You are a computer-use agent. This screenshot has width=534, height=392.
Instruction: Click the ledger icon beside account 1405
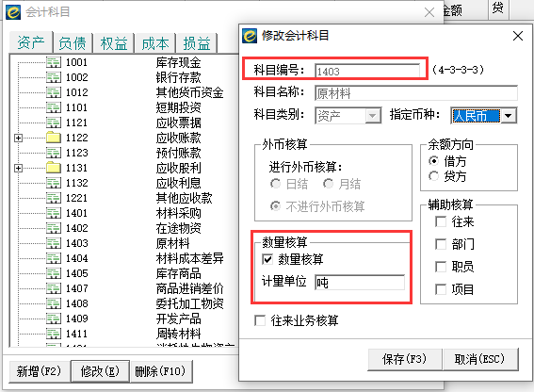tap(54, 273)
